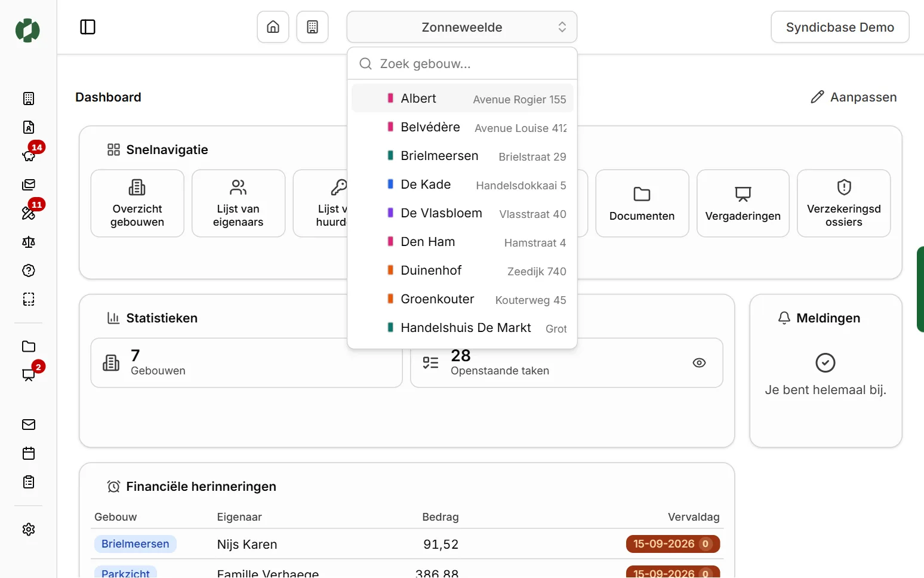Pick Den Ham from the building list
This screenshot has width=924, height=578.
coord(463,242)
